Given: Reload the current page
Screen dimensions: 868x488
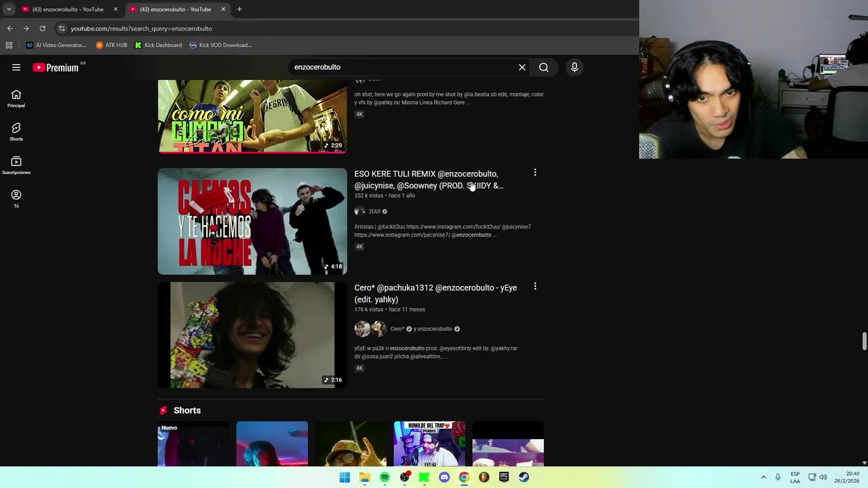Looking at the screenshot, I should [x=42, y=28].
